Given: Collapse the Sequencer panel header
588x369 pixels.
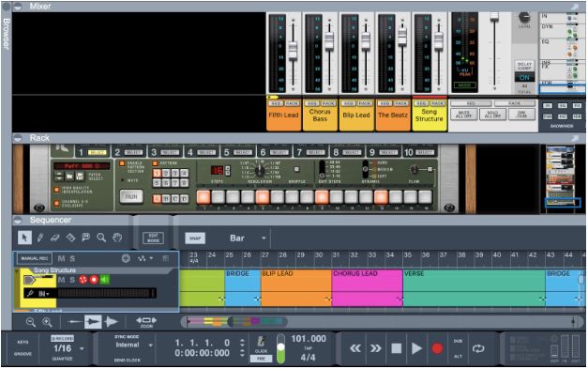Looking at the screenshot, I should 17,220.
